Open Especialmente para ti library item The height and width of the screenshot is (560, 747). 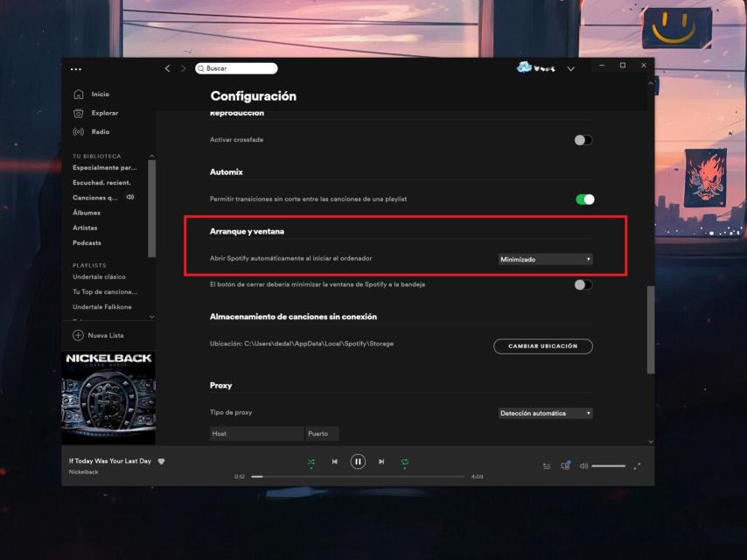(105, 168)
